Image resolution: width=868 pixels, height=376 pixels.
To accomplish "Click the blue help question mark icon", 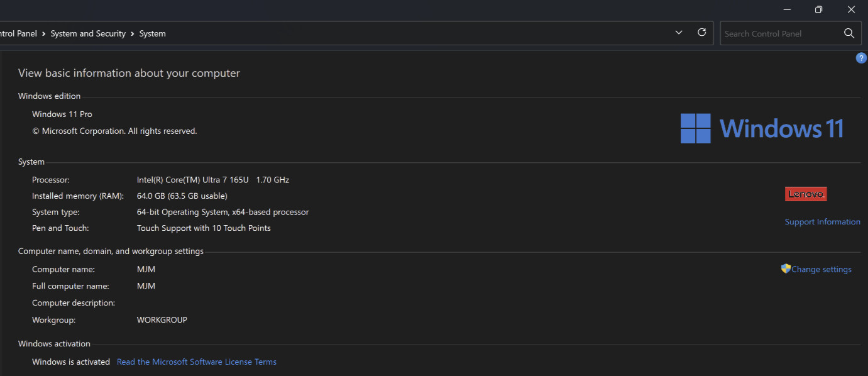I will pyautogui.click(x=861, y=58).
